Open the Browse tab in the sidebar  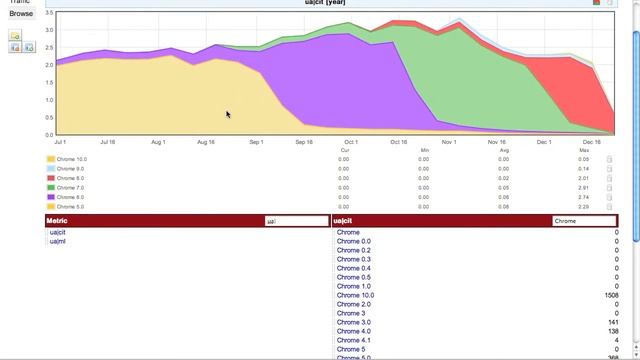click(x=21, y=13)
